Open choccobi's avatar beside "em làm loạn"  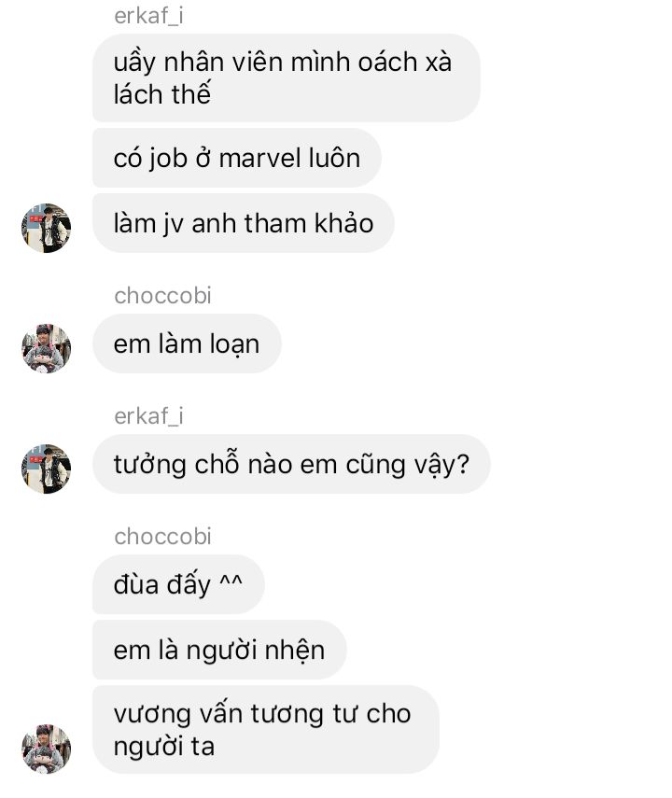coord(46,348)
